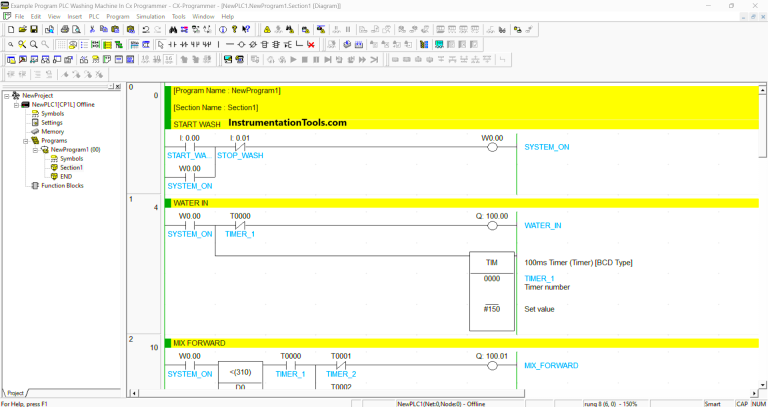This screenshot has width=768, height=407.
Task: Click the Undo icon
Action: 145,30
